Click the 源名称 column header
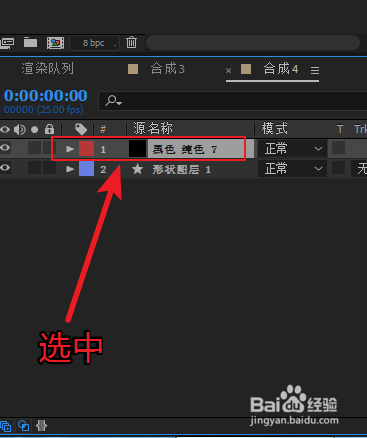Image resolution: width=367 pixels, height=438 pixels. (x=153, y=128)
